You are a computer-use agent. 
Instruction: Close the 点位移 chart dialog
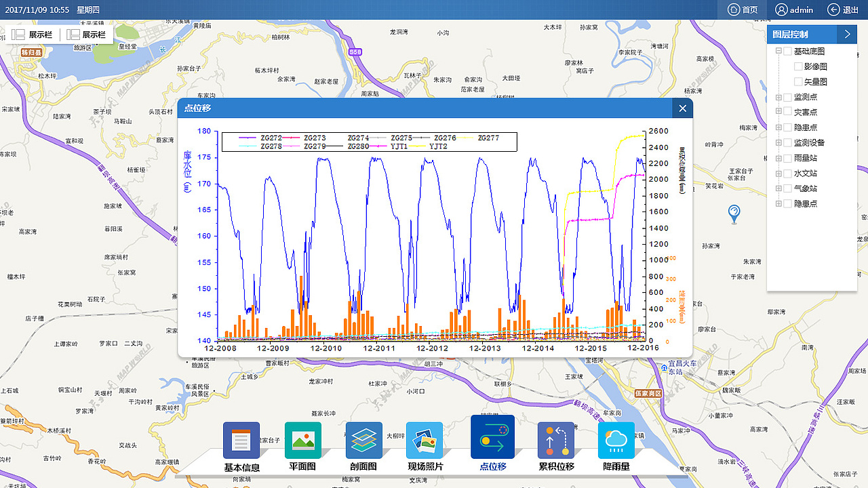coord(683,108)
